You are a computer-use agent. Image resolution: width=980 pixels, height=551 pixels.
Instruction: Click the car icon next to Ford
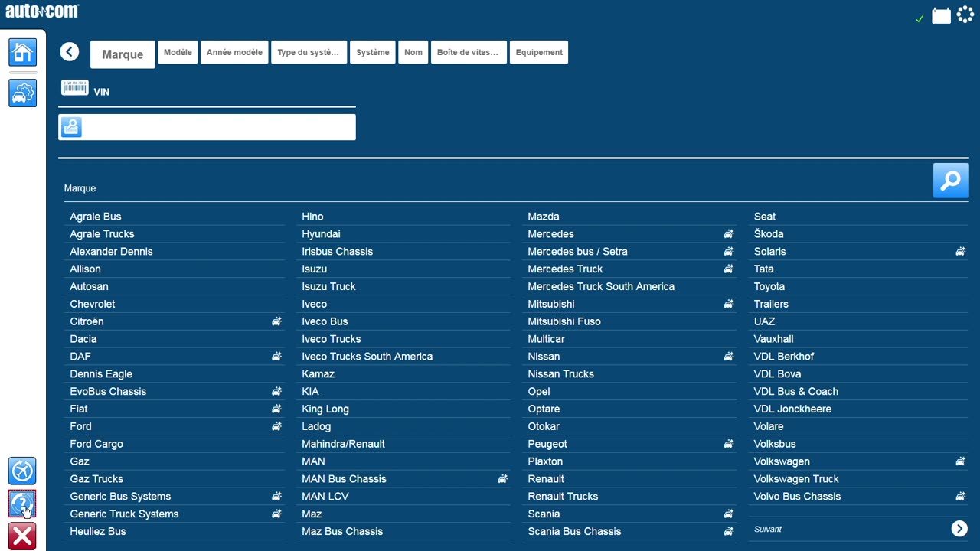[x=276, y=426]
